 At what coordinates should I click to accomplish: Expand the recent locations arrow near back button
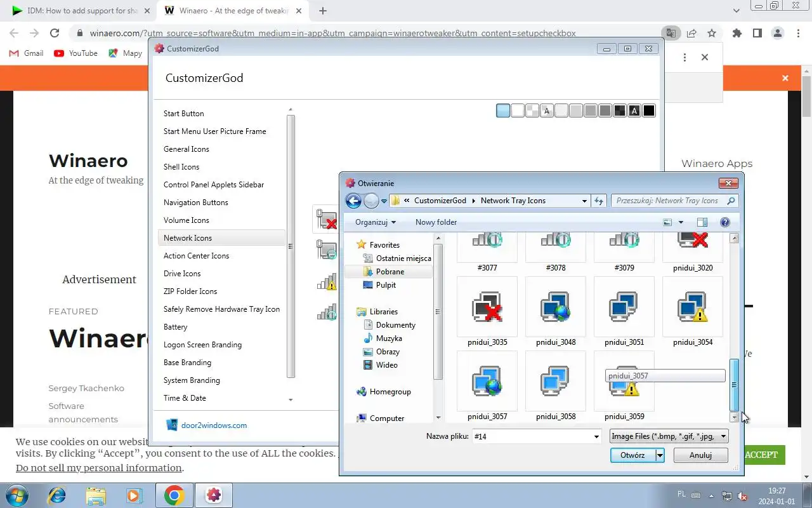[x=384, y=201]
